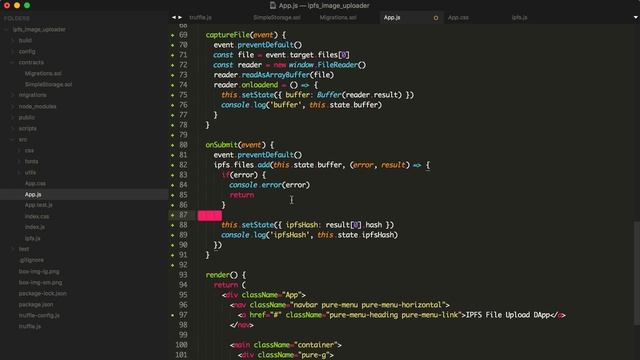Open box-img-sm.png in the sidebar

(x=40, y=282)
